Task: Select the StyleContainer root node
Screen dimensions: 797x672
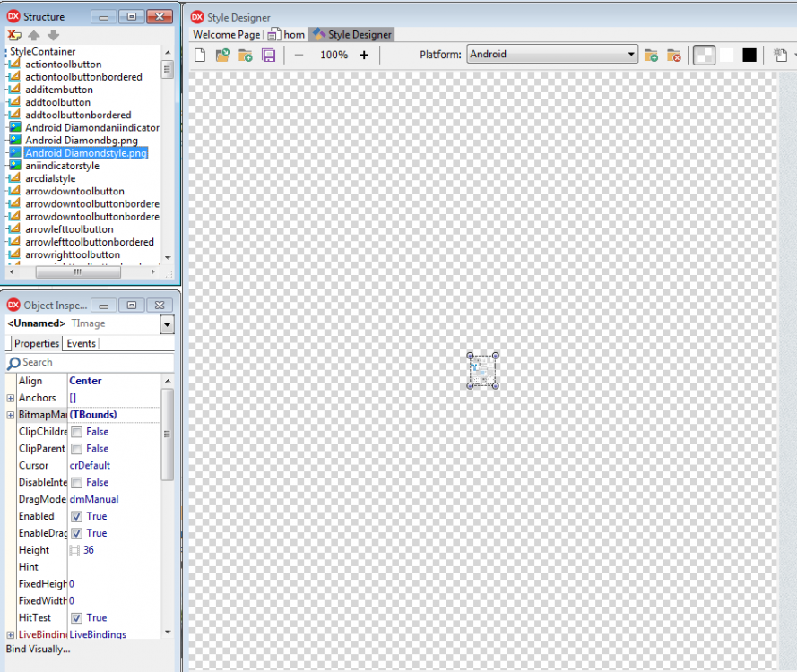Action: tap(43, 51)
